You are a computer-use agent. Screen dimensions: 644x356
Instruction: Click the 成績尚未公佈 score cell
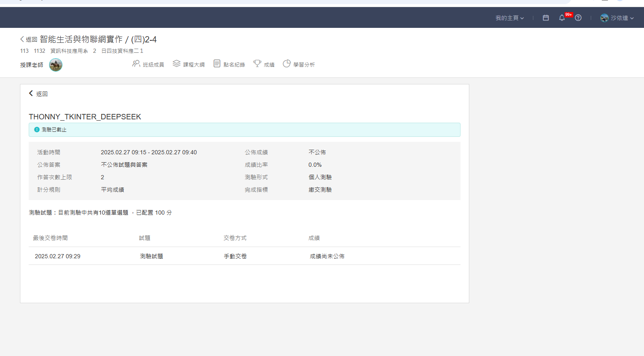pyautogui.click(x=327, y=256)
